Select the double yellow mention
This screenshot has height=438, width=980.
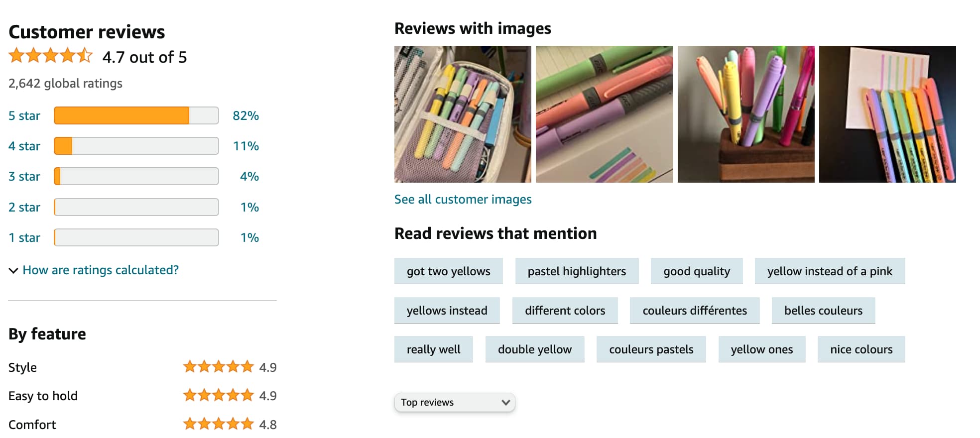point(534,349)
